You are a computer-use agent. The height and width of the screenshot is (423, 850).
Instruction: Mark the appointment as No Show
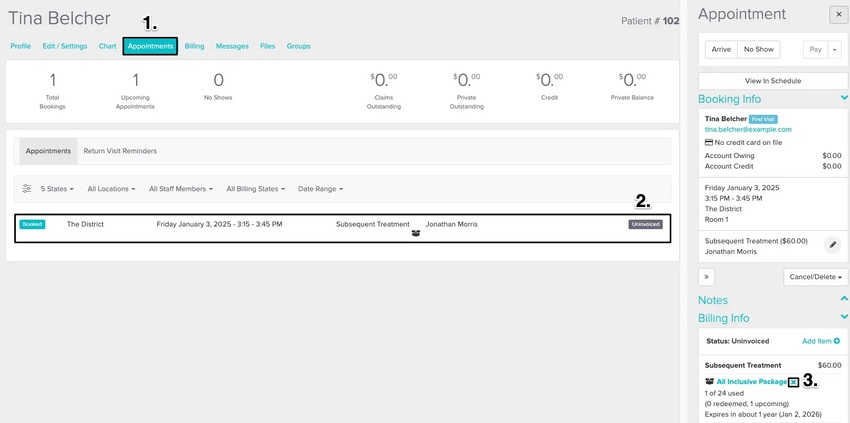[758, 49]
